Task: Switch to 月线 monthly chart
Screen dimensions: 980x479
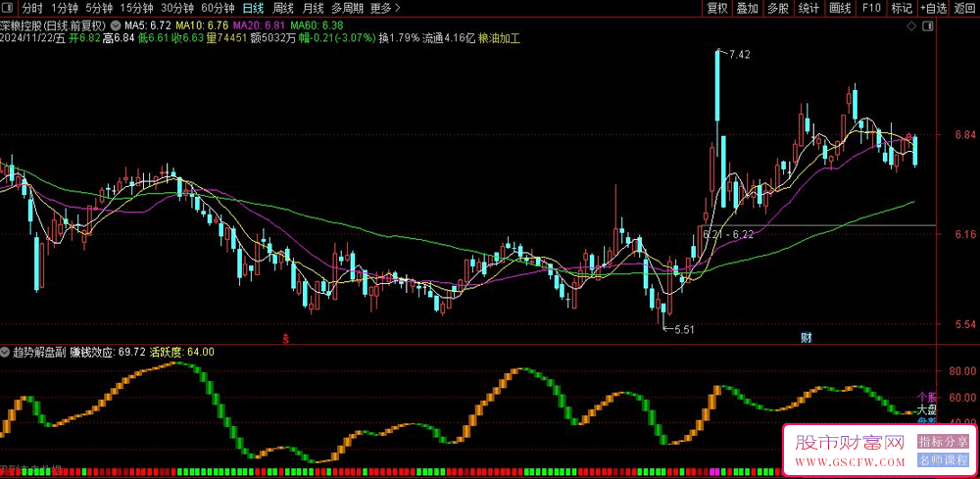Action: click(314, 8)
